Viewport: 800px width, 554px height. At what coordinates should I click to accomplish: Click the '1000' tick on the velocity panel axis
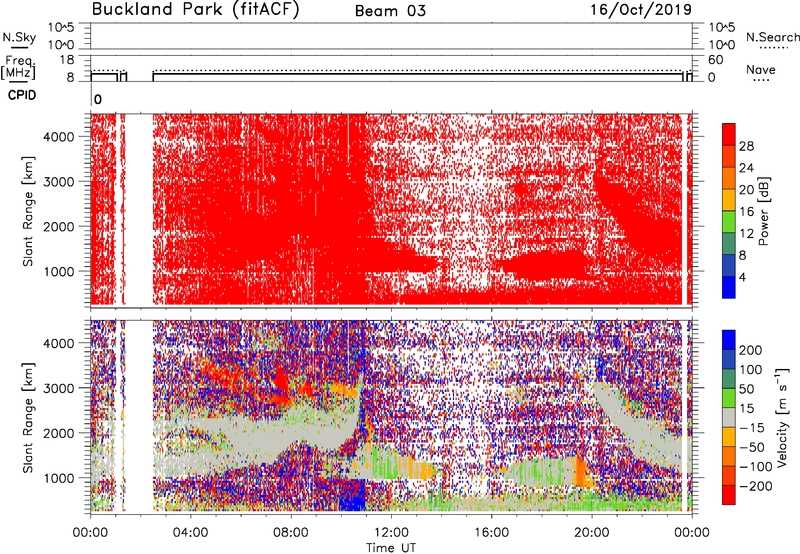pyautogui.click(x=59, y=478)
